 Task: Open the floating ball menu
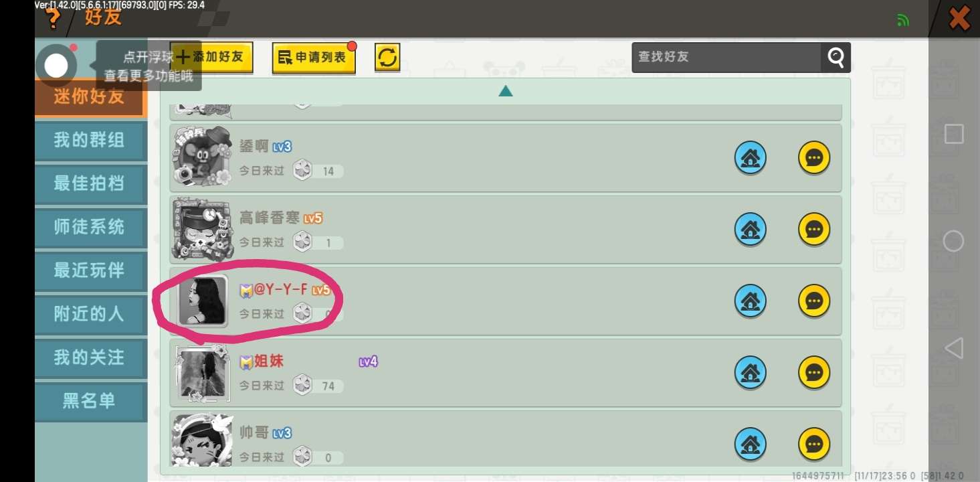point(56,65)
